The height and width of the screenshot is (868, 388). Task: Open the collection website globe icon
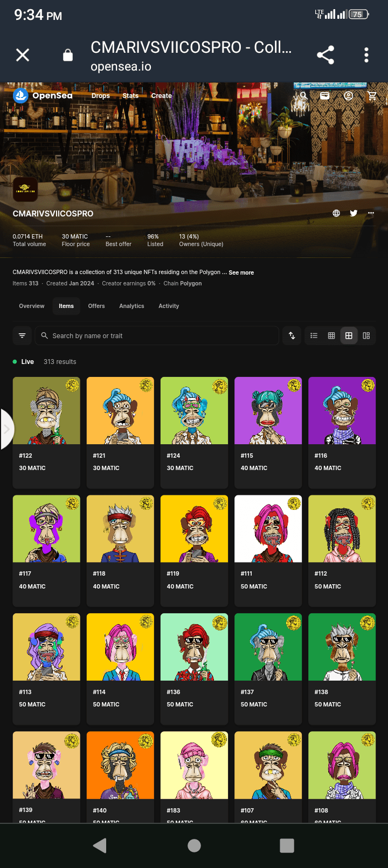click(x=336, y=213)
